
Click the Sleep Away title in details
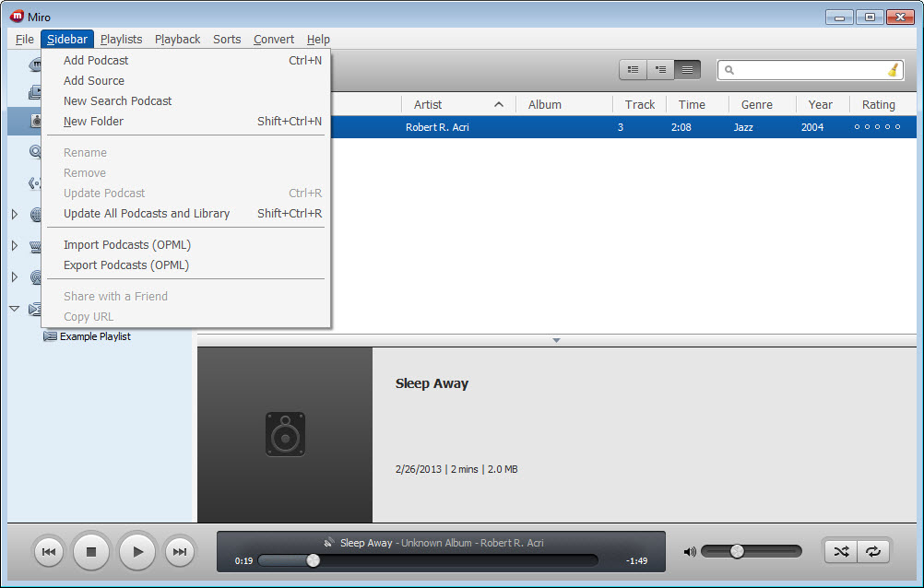432,383
